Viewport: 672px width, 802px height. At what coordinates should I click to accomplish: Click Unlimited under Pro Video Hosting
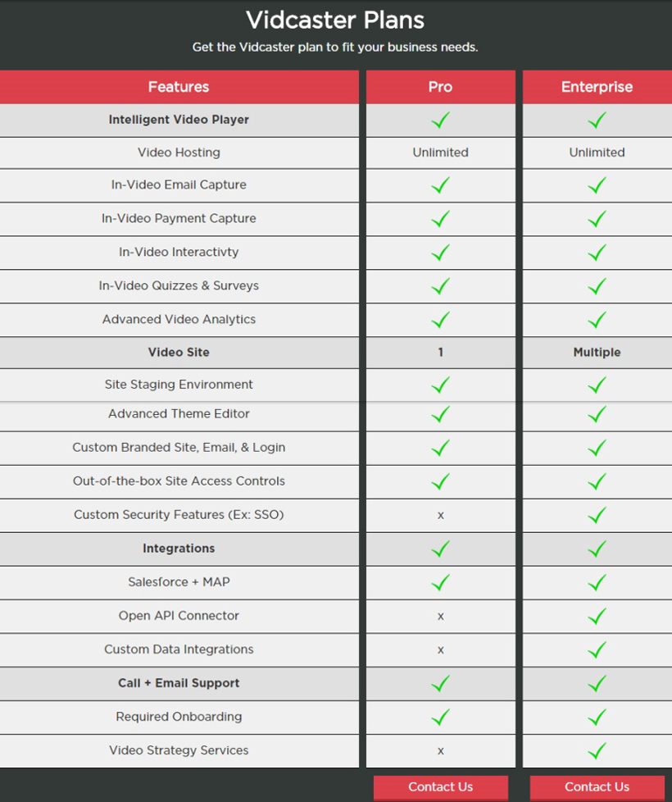point(441,153)
